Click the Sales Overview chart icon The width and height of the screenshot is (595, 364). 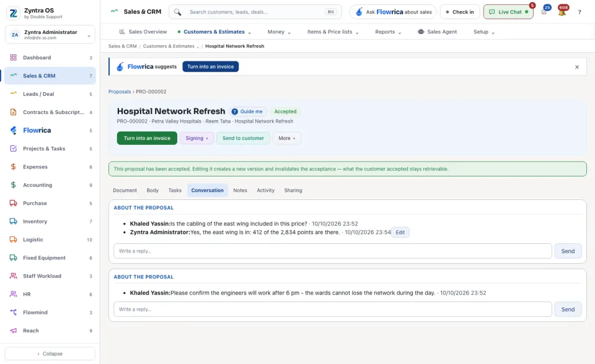(x=122, y=32)
